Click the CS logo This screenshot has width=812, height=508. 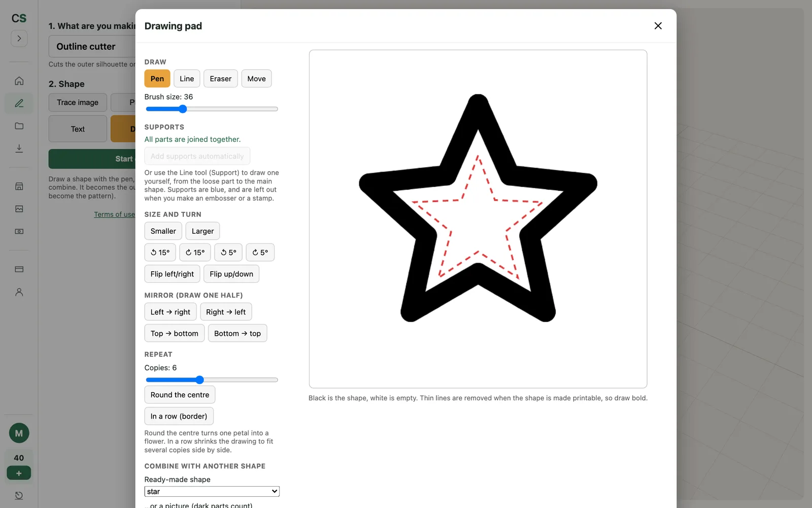19,18
